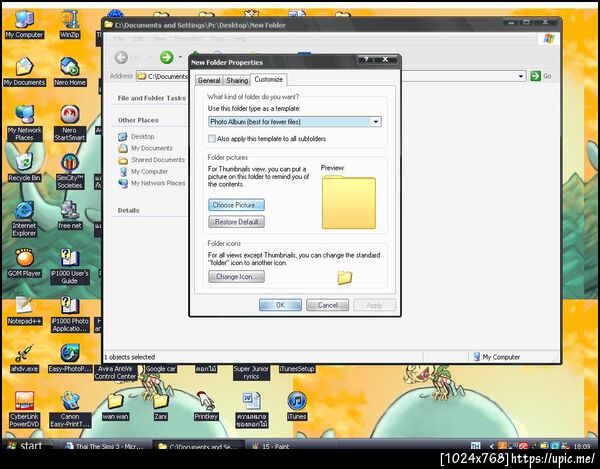This screenshot has height=469, width=600.
Task: Collapse the Other Places section header
Action: pos(138,120)
